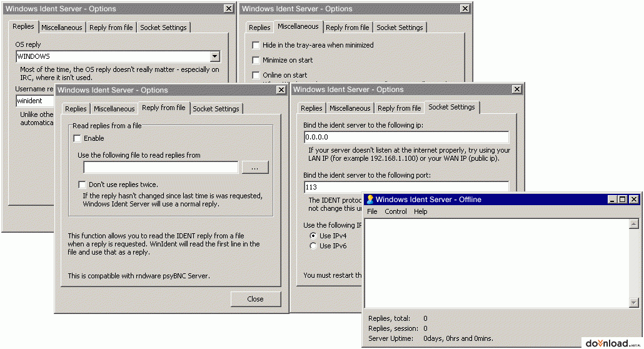Image resolution: width=644 pixels, height=349 pixels.
Task: Open the OS reply dropdown arrow
Action: 215,56
